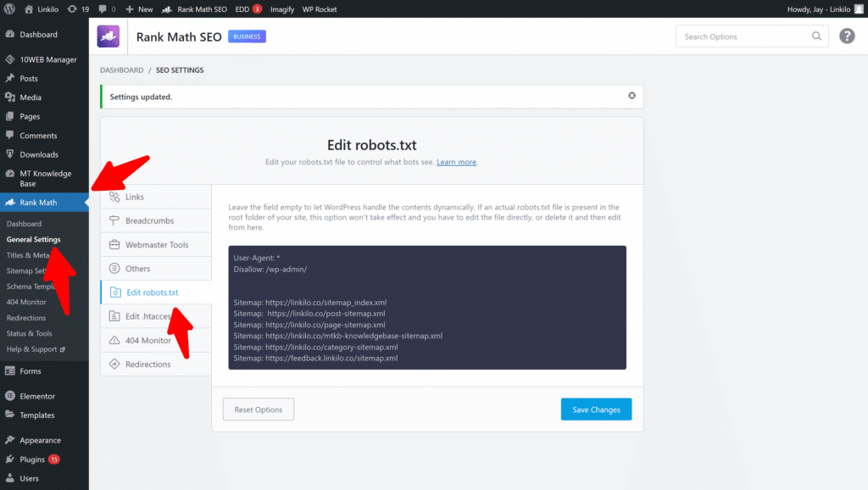Click the WordPress logo in admin bar

[x=9, y=8]
